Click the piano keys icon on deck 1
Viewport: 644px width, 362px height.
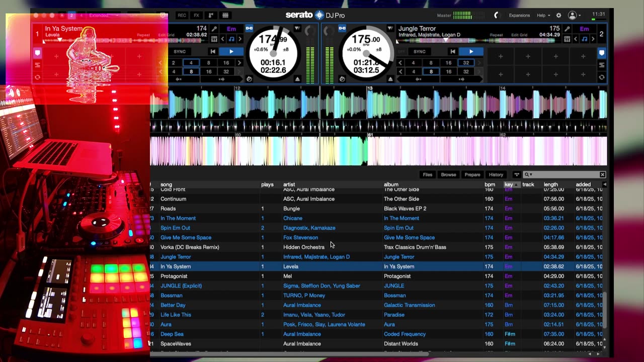tap(214, 39)
